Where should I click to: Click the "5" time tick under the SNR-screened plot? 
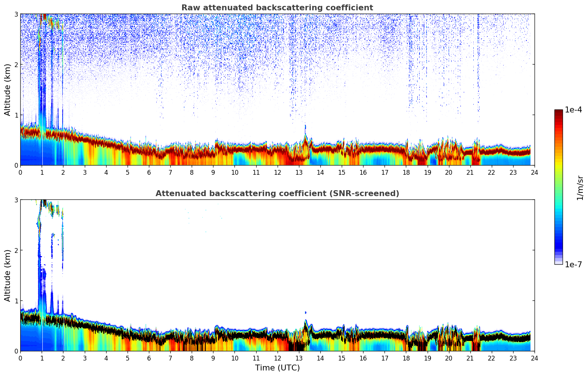(128, 358)
